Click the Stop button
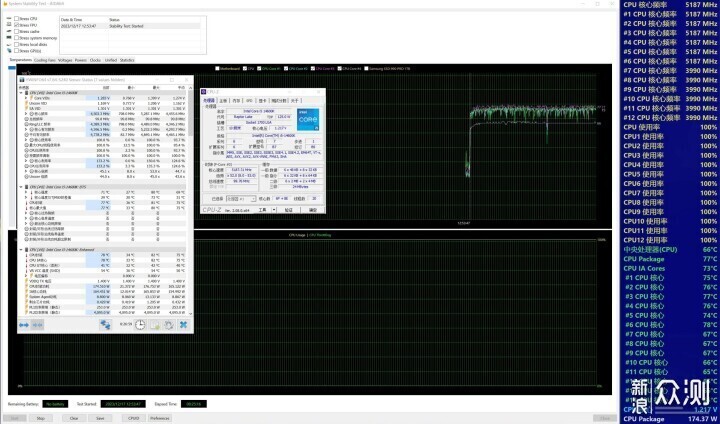720x424 pixels. click(x=41, y=418)
